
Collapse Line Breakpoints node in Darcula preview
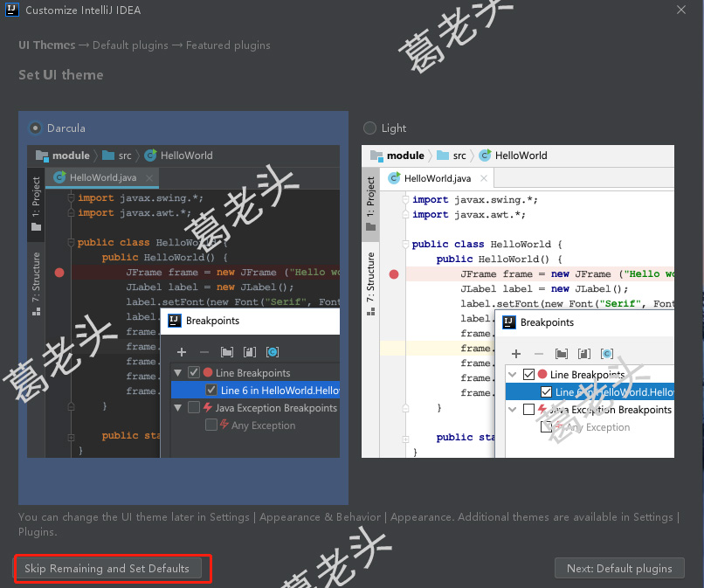(x=178, y=373)
